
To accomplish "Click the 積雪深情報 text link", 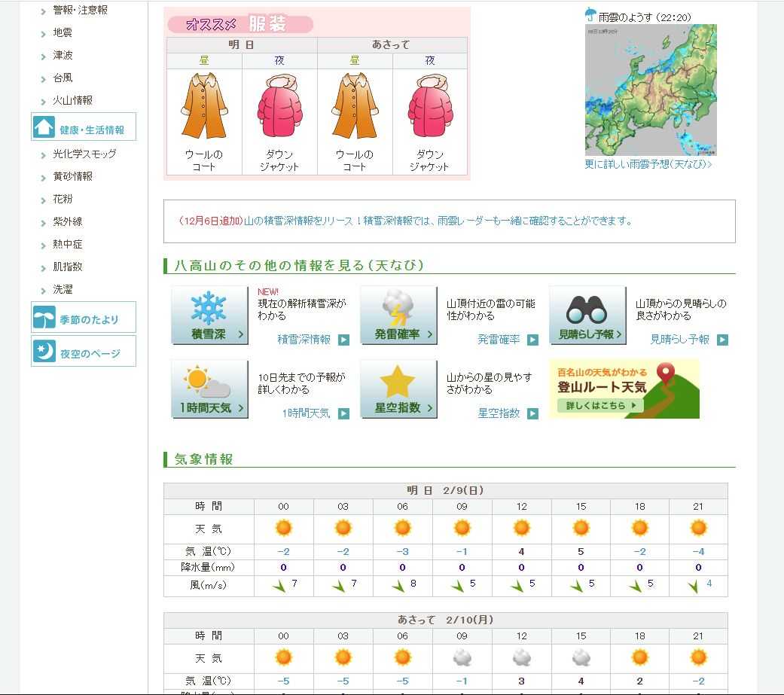I will [304, 340].
